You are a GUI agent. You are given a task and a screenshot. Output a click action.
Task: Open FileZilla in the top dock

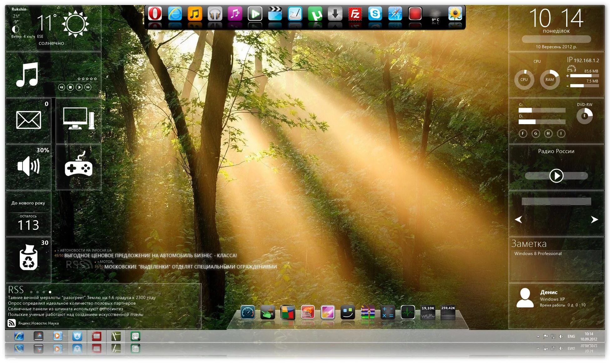355,14
